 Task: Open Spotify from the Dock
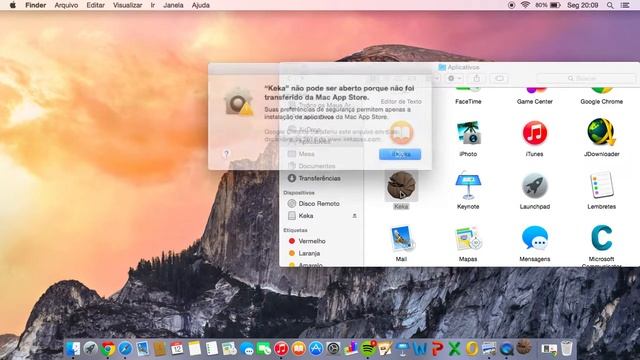click(x=369, y=349)
